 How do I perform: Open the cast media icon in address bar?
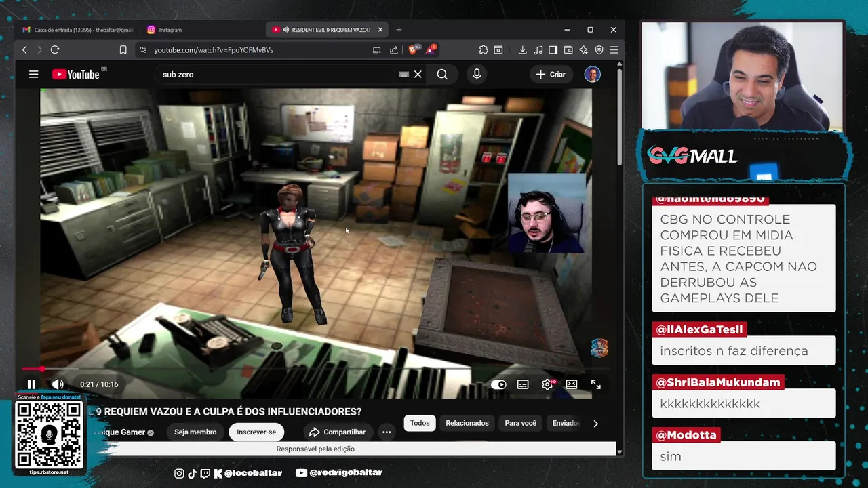coord(377,49)
